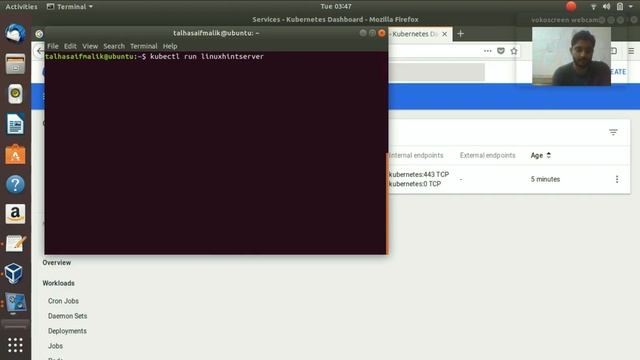Close the Kubernetes Dashboard tab
Image resolution: width=640 pixels, height=360 pixels.
pos(444,34)
